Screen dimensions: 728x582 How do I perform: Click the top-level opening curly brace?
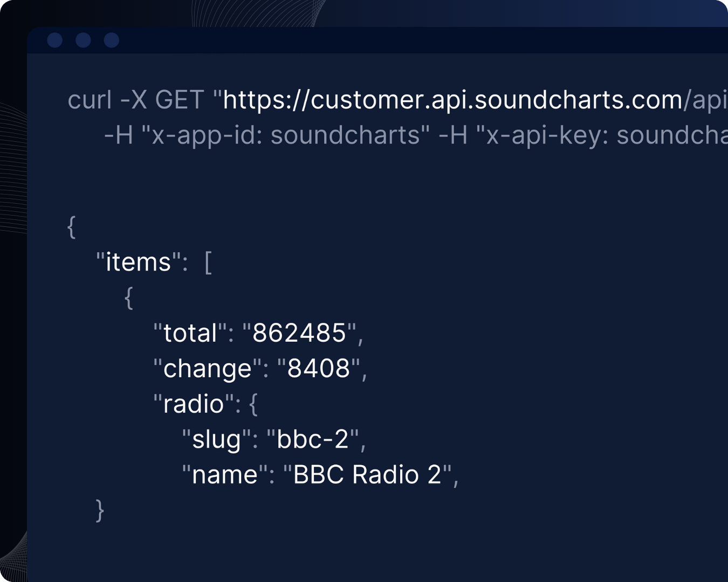[x=71, y=226]
